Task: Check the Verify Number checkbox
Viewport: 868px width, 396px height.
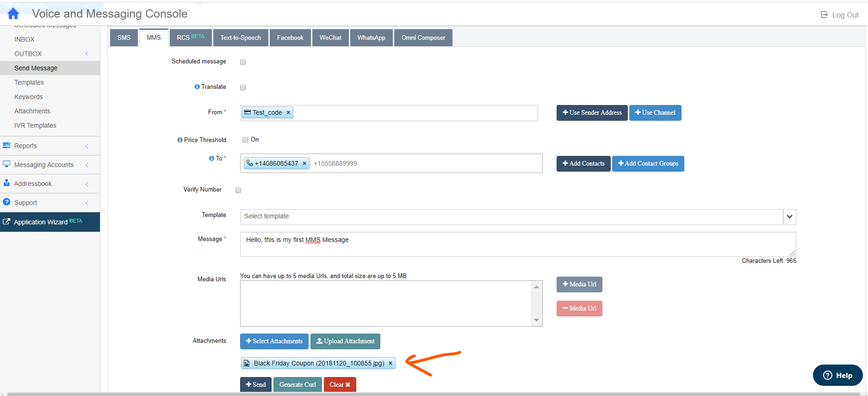Action: [x=238, y=190]
